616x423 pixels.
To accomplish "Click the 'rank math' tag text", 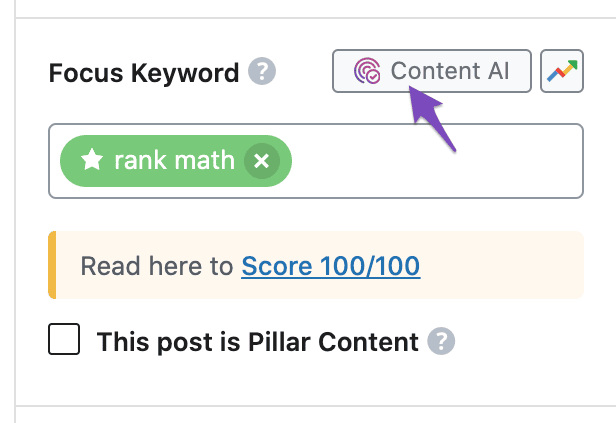I will [x=175, y=160].
